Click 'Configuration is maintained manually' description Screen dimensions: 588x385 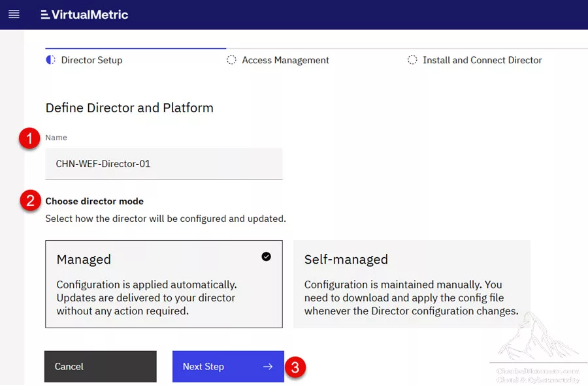coord(412,298)
